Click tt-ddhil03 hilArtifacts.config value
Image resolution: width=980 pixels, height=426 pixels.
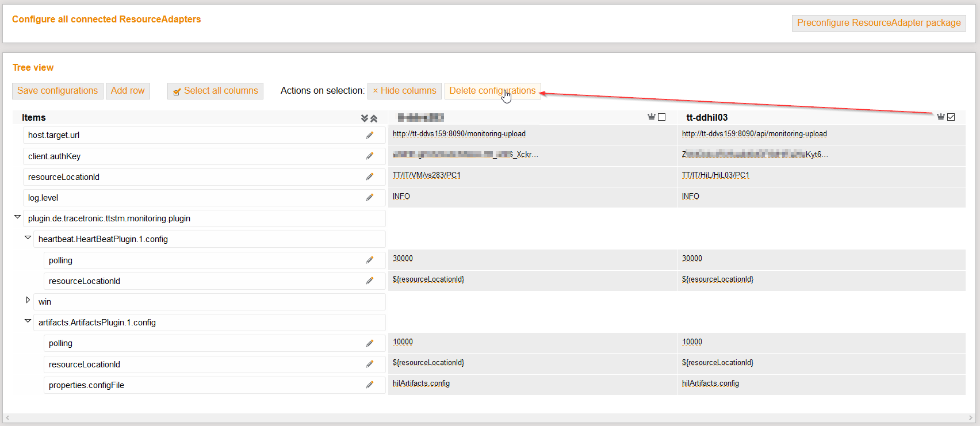(710, 383)
